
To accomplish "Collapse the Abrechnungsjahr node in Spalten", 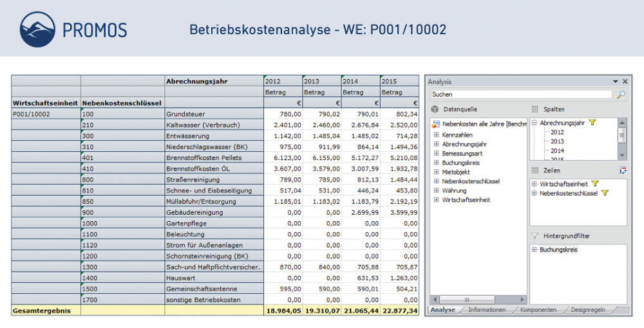I will coord(535,123).
